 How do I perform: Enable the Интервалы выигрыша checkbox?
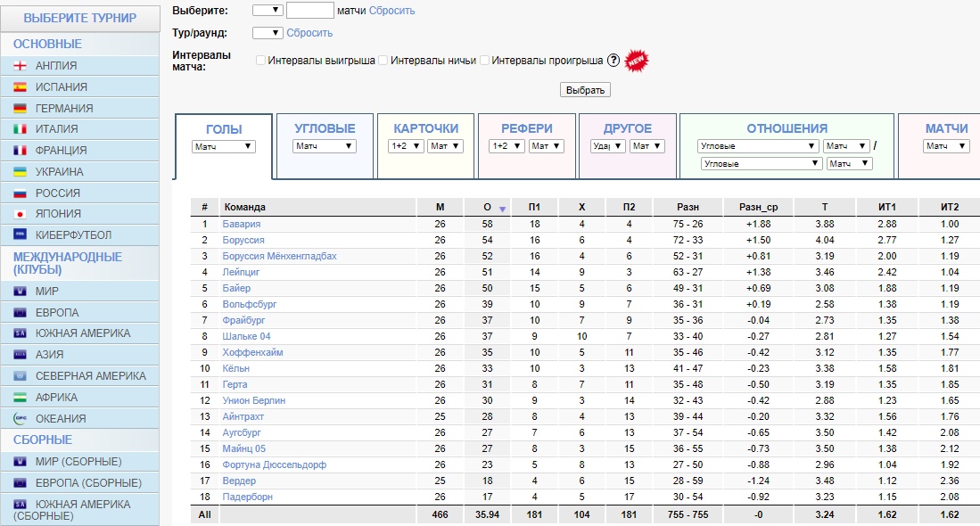tap(261, 61)
